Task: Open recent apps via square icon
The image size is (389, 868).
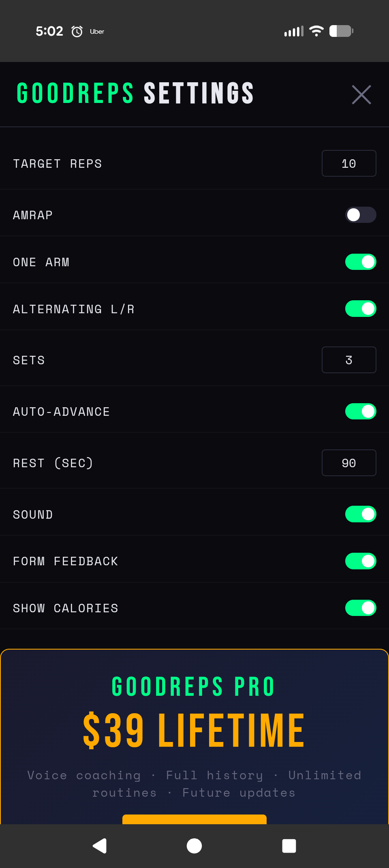Action: pyautogui.click(x=289, y=846)
